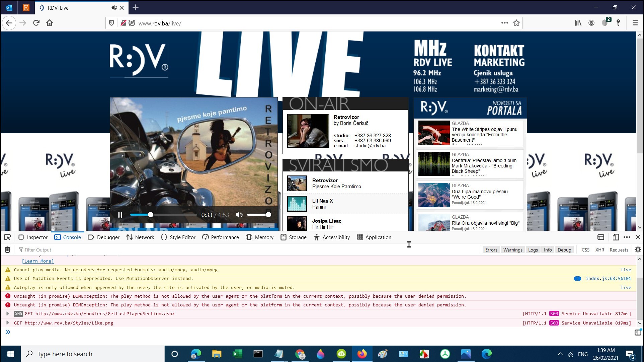Click the Learn More link
This screenshot has width=644, height=362.
tap(38, 261)
